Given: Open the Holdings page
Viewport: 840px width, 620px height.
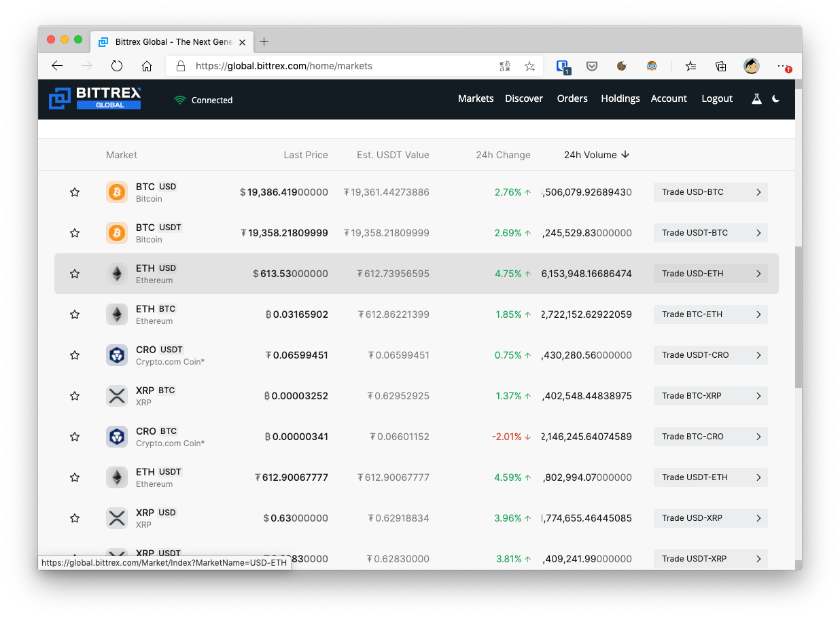Looking at the screenshot, I should 620,98.
